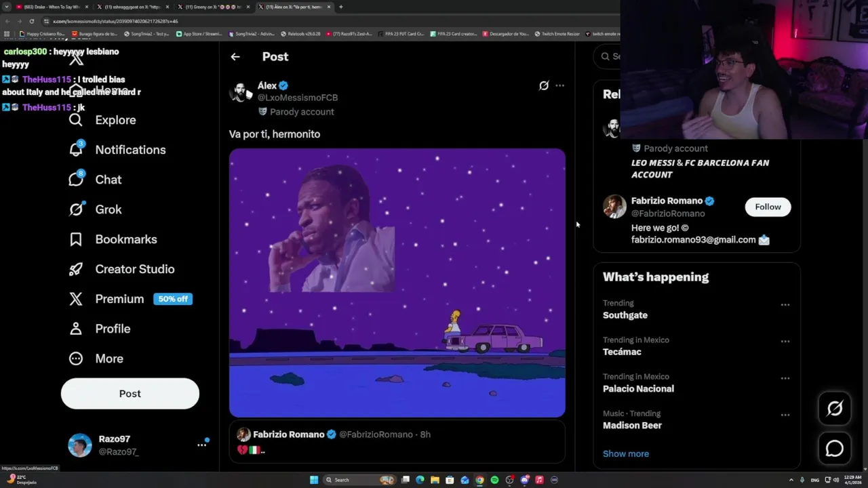Open options for Tecámac trend

785,342
